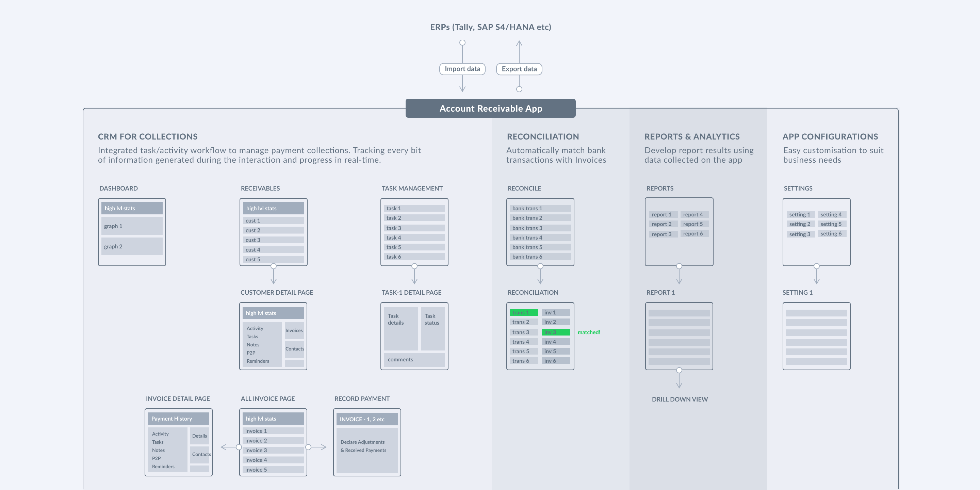Select cust 5 row in Receivables
Image resolution: width=980 pixels, height=490 pixels.
(274, 259)
